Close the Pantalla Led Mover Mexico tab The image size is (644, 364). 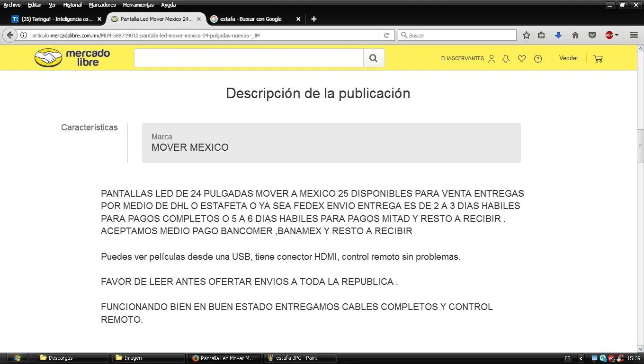199,19
